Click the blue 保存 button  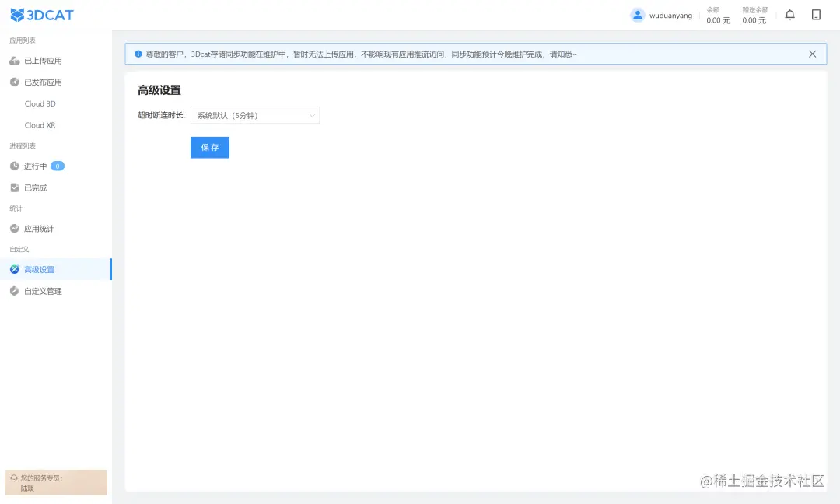click(210, 147)
